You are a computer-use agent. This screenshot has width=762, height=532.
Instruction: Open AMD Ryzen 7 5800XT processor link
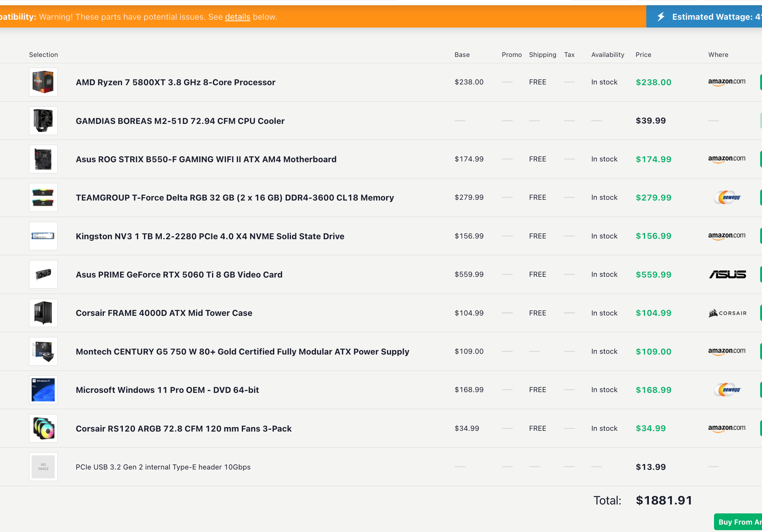[176, 82]
